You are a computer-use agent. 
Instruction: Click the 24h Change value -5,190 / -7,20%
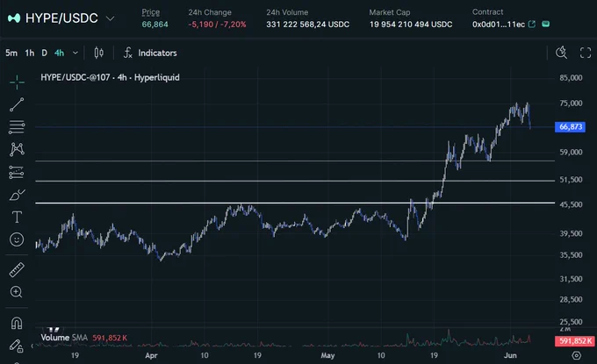217,25
